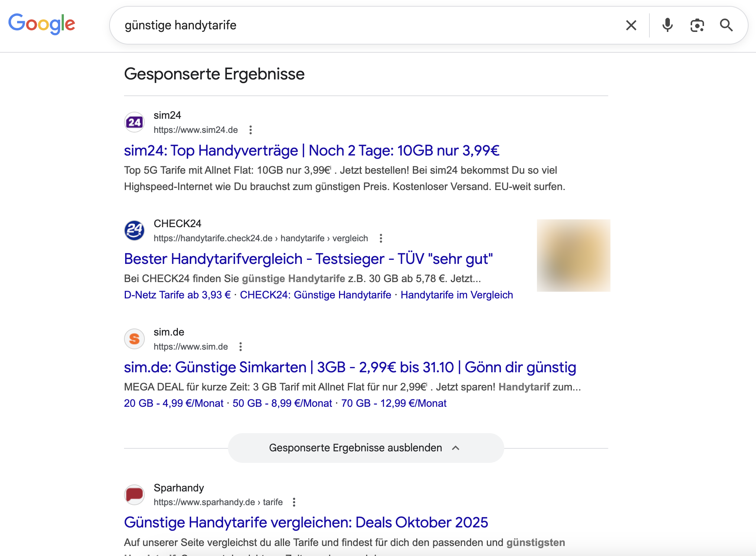Click the sim24 favicon

pyautogui.click(x=134, y=122)
